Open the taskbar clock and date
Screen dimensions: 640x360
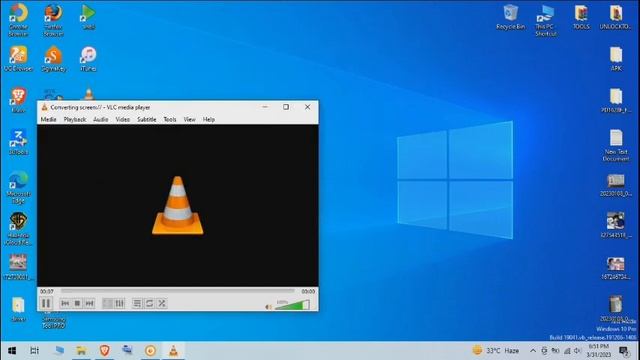(599, 351)
